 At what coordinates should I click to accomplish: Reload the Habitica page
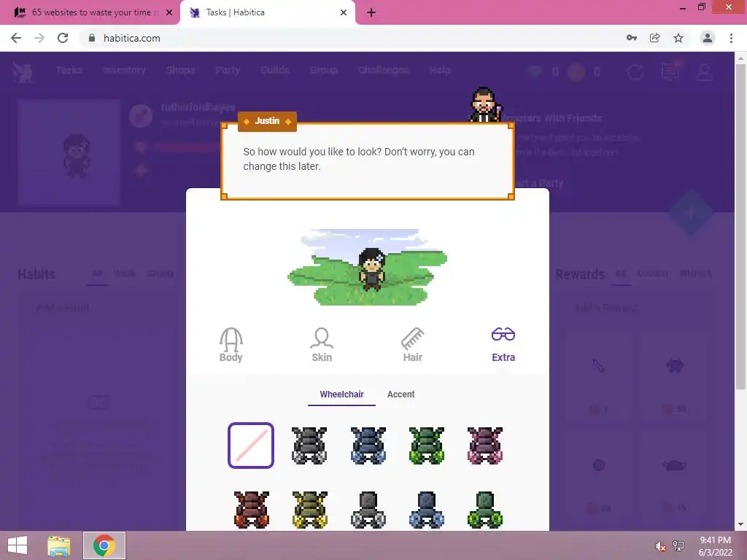click(x=63, y=38)
